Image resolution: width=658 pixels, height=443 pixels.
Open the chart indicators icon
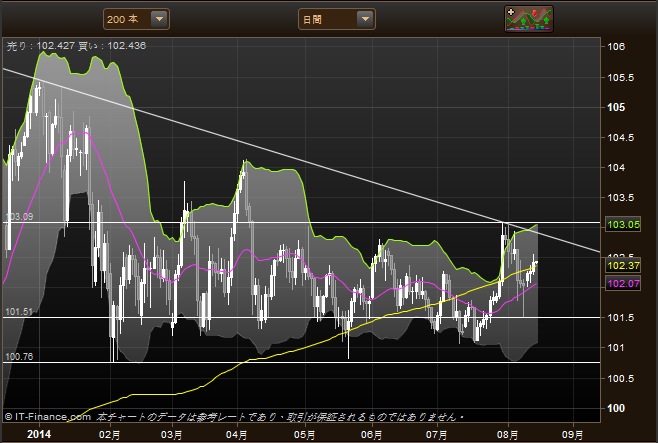pyautogui.click(x=529, y=19)
